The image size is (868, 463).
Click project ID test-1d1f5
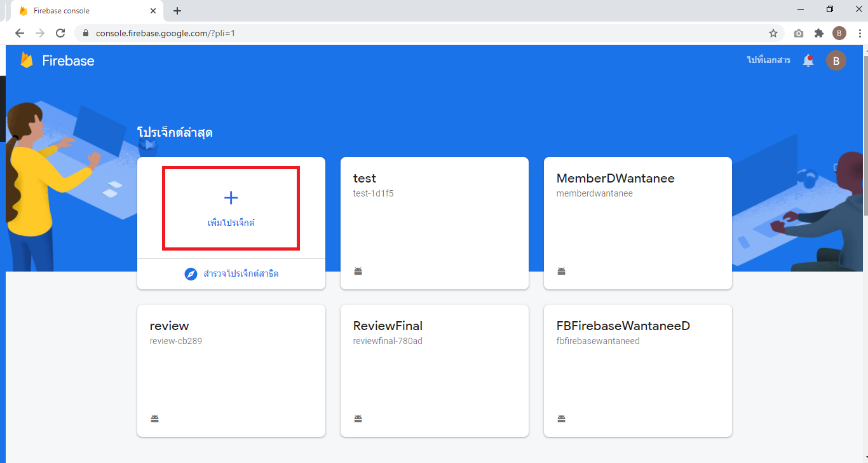[373, 193]
